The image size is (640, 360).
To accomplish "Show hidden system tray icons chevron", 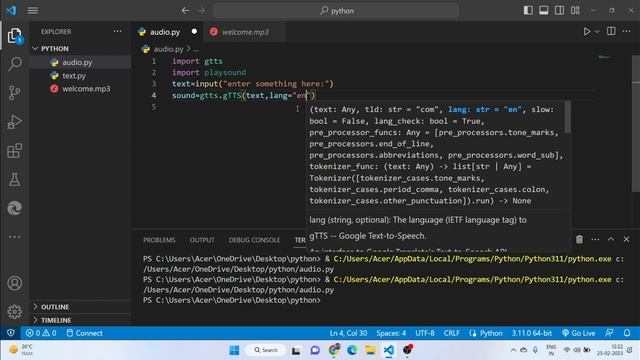I will [x=513, y=350].
